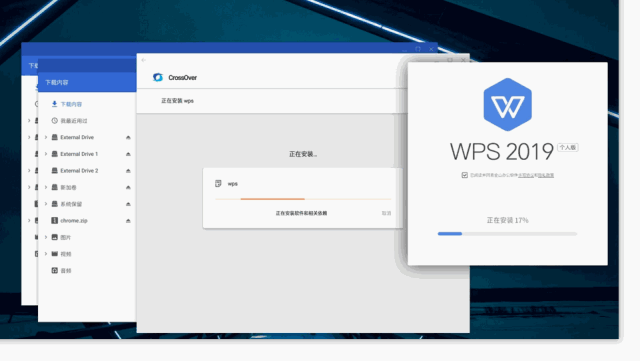Viewport: 640px width, 361px height.
Task: Click the drive icon of External Drive
Action: pos(54,137)
